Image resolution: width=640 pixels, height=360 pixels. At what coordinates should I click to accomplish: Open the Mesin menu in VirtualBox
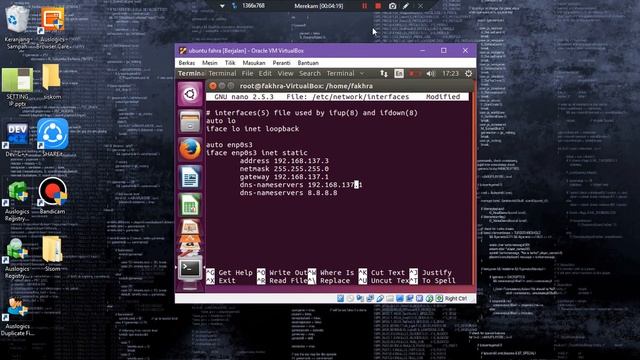tap(209, 63)
